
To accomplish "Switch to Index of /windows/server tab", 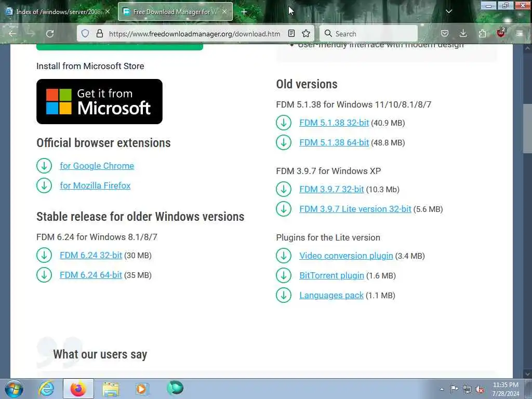I will tap(58, 11).
